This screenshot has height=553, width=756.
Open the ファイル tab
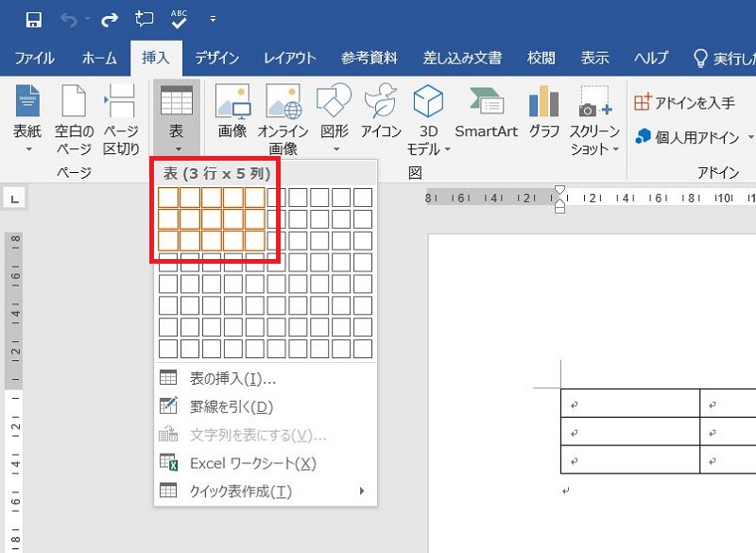point(34,59)
